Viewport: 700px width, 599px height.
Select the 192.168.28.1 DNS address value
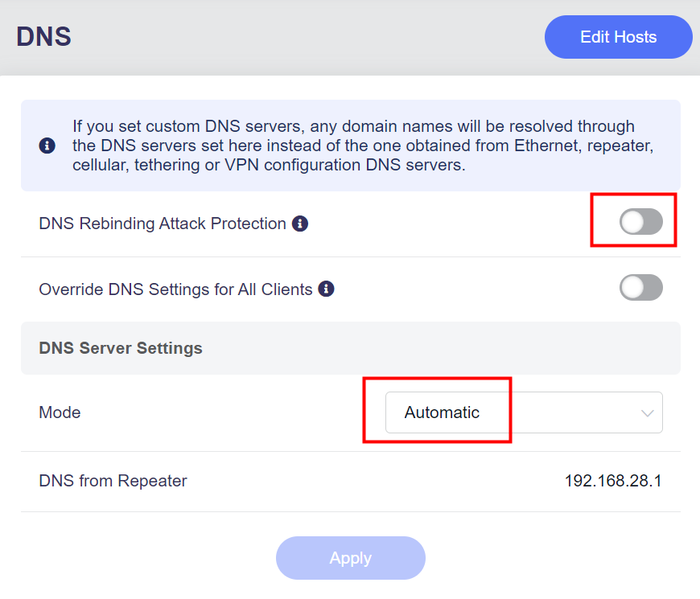(x=613, y=481)
